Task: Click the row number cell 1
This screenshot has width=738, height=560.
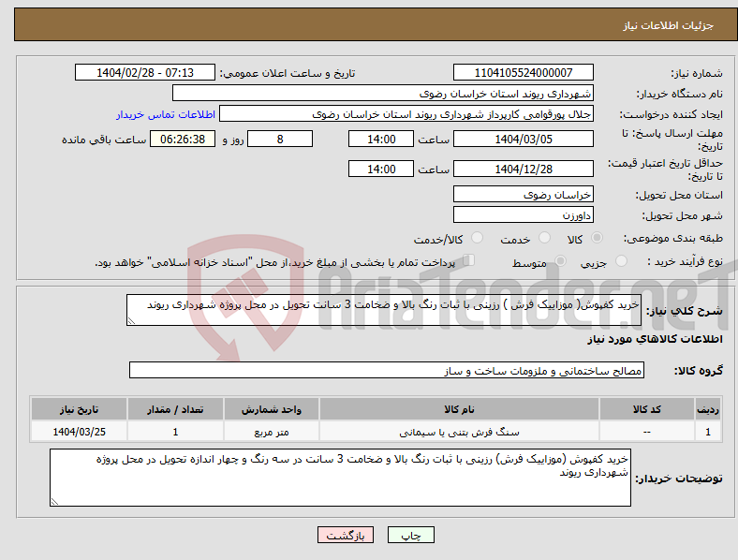Action: point(708,432)
